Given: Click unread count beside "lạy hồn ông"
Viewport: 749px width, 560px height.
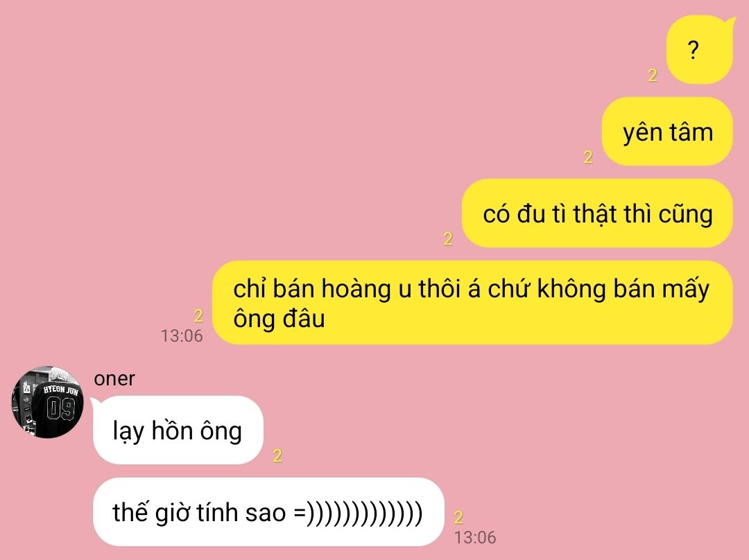Looking at the screenshot, I should [277, 455].
